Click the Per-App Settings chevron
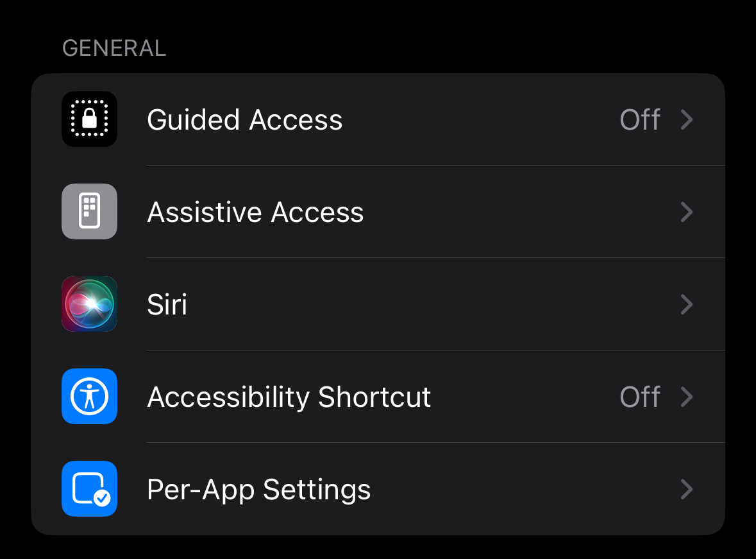Viewport: 756px width, 559px height. (687, 489)
